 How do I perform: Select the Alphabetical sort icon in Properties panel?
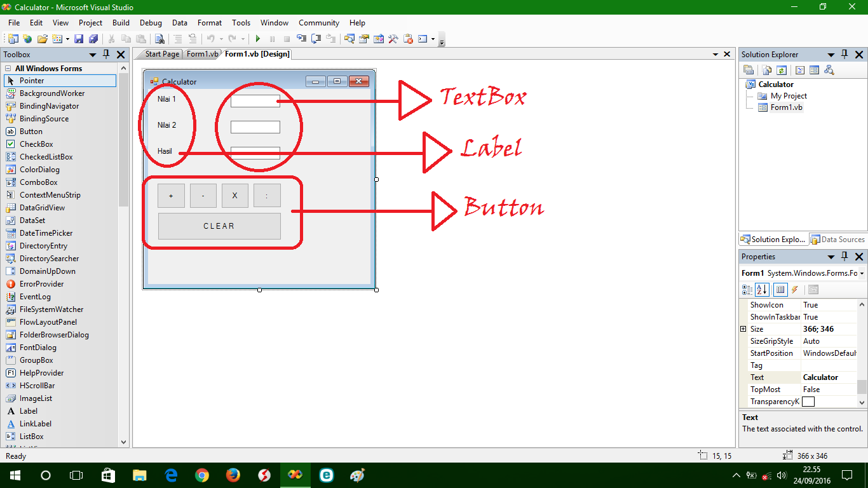[762, 290]
